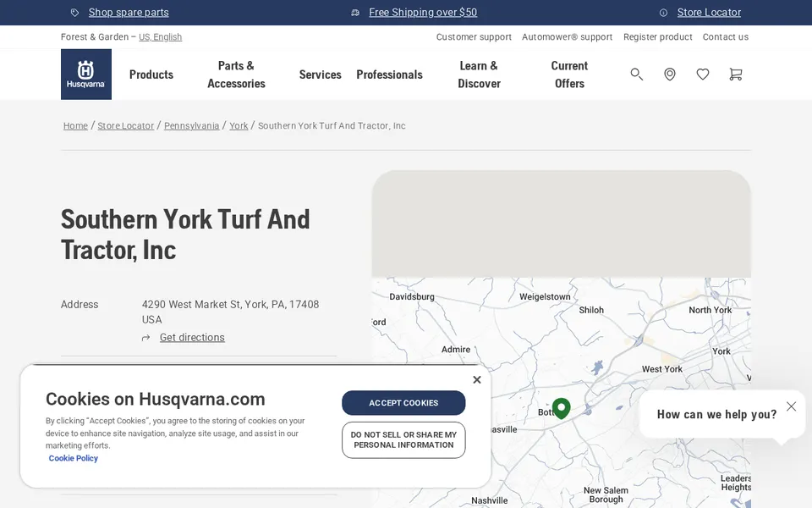
Task: Click the green dealer map marker
Action: pyautogui.click(x=562, y=408)
